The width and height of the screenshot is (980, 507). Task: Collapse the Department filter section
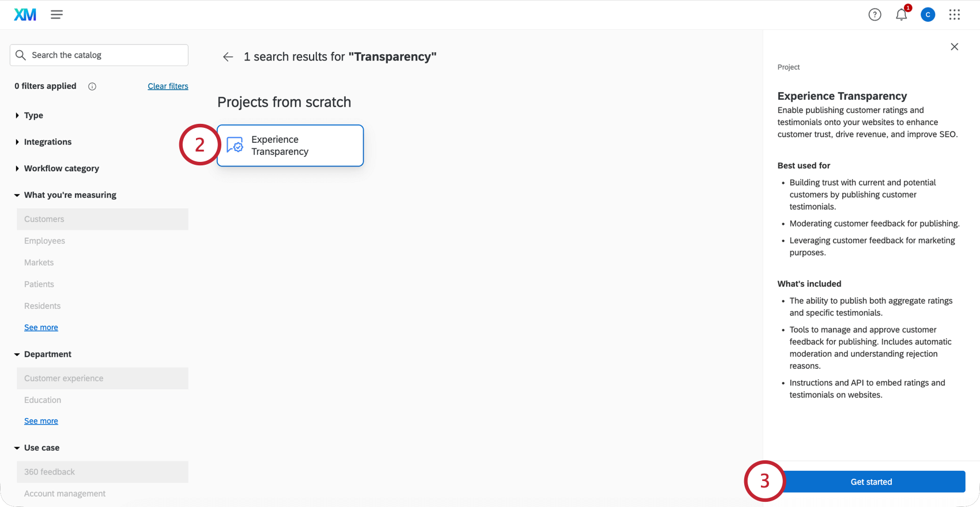point(48,354)
